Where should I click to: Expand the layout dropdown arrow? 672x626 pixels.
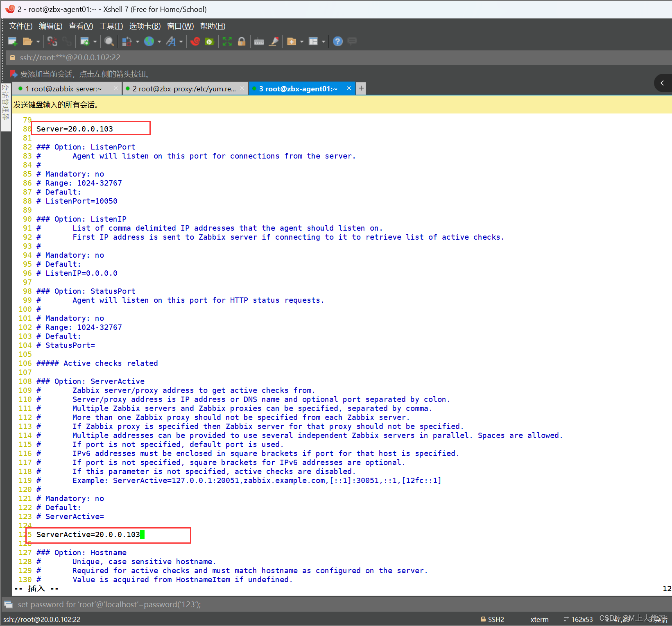pos(324,41)
